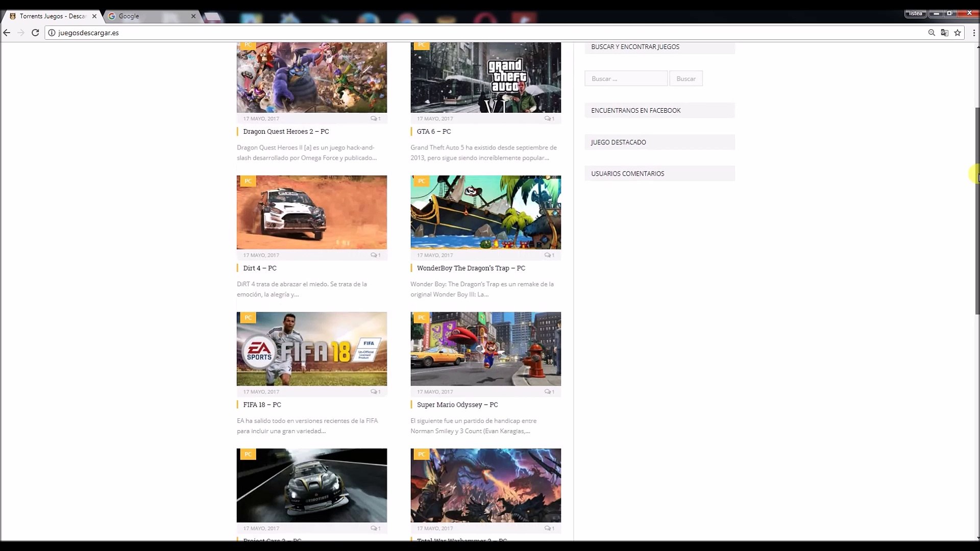Open Dragon Quest Heroes 2 – PC link
The width and height of the screenshot is (980, 551).
pyautogui.click(x=286, y=132)
